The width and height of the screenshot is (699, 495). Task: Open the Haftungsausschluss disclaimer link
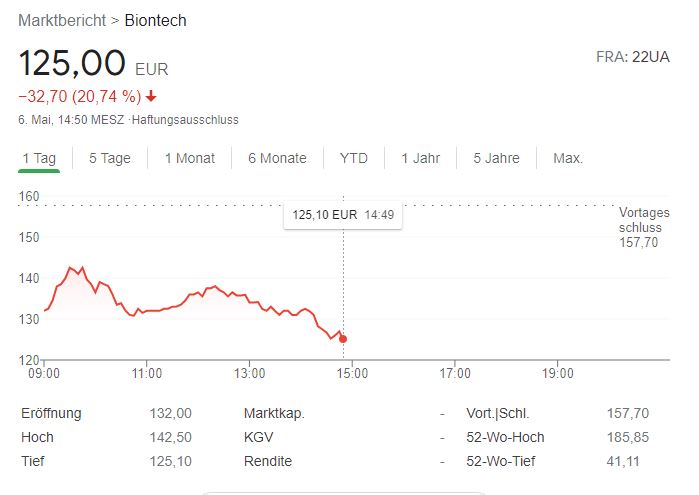click(x=185, y=120)
